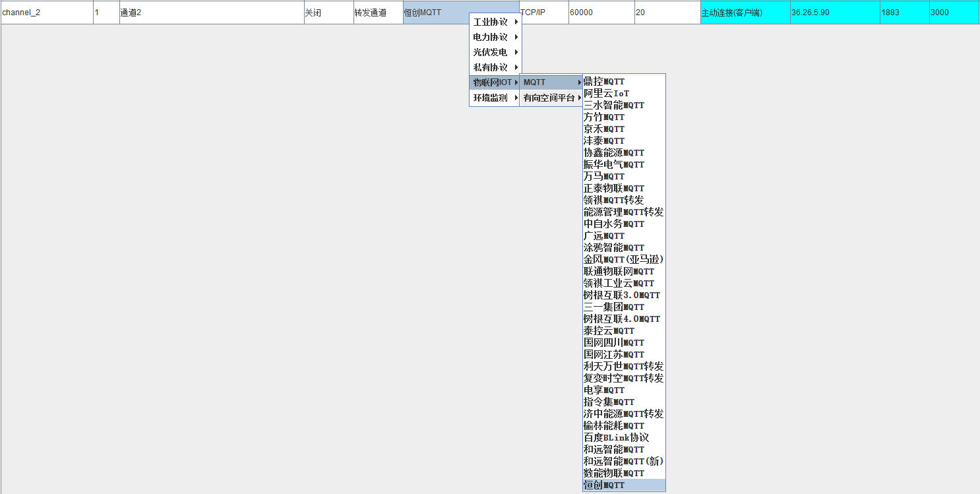Select 涂鸦智能MQTT protocol
The height and width of the screenshot is (494, 980).
624,247
